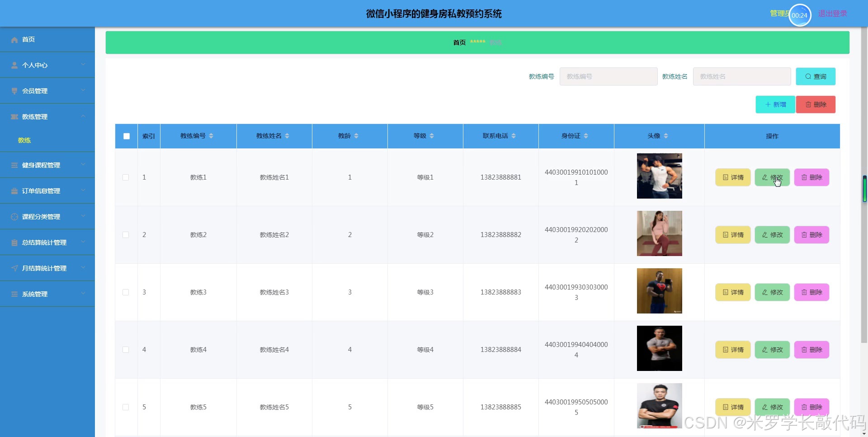
Task: Expand the 订单信息管理 sidebar section
Action: click(x=47, y=191)
